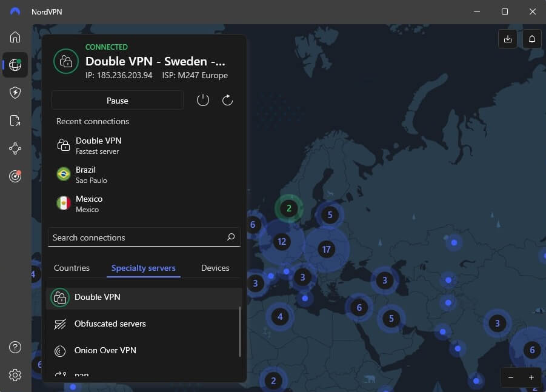Switch to the Devices tab
This screenshot has width=546, height=392.
pyautogui.click(x=215, y=268)
